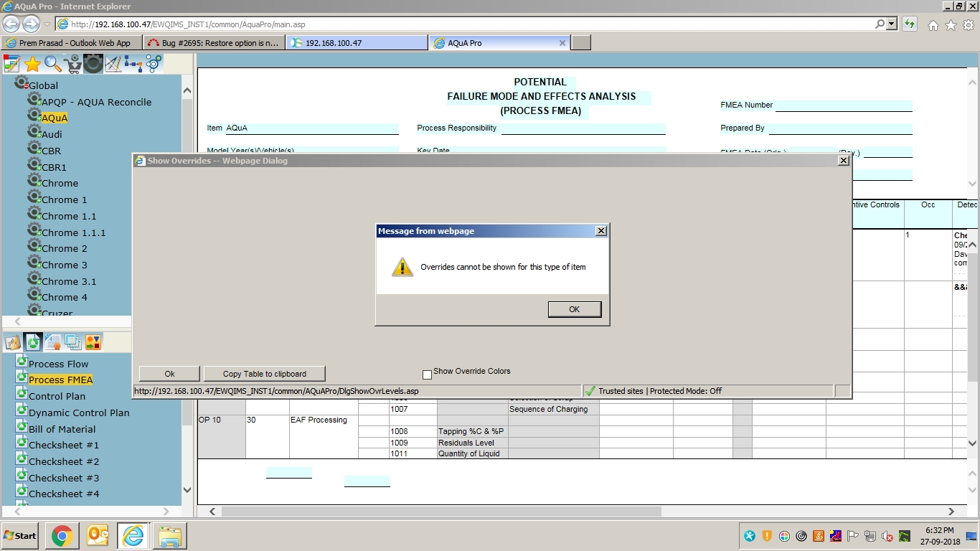
Task: Click the drafting compass and ruler icon
Action: 113,64
